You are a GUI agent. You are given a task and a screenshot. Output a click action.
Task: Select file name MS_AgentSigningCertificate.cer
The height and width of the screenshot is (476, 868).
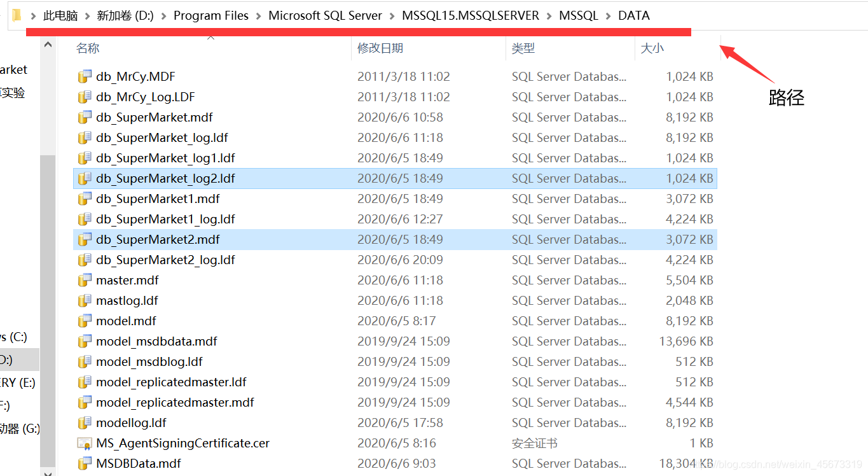coord(183,443)
